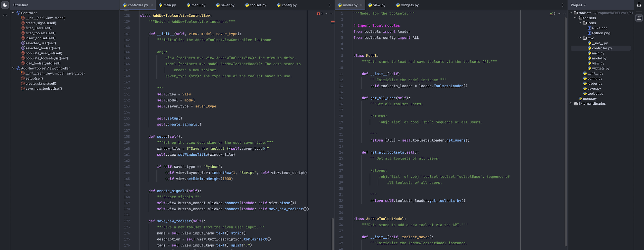Switch to the widgets.py tab
Viewport: 644px width, 250px height.
(407, 5)
